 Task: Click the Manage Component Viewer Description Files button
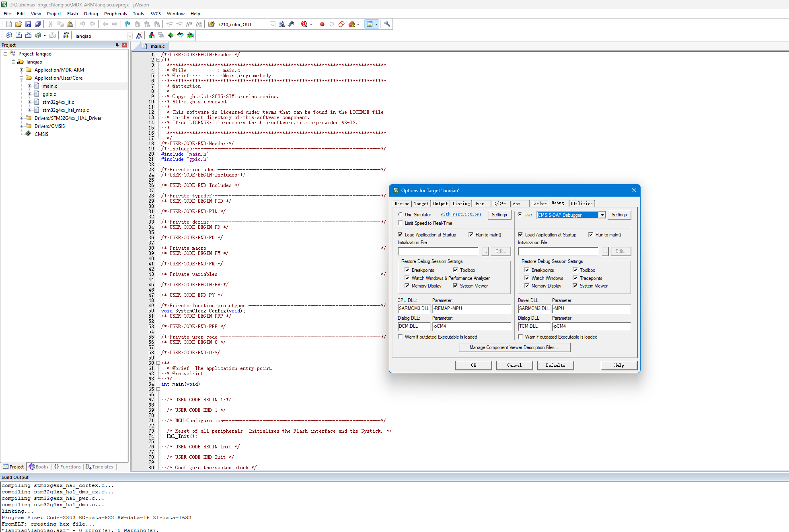pos(514,347)
